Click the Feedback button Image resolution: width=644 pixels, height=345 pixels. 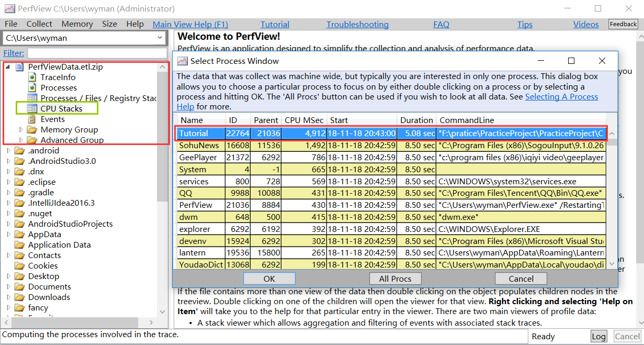(x=623, y=24)
